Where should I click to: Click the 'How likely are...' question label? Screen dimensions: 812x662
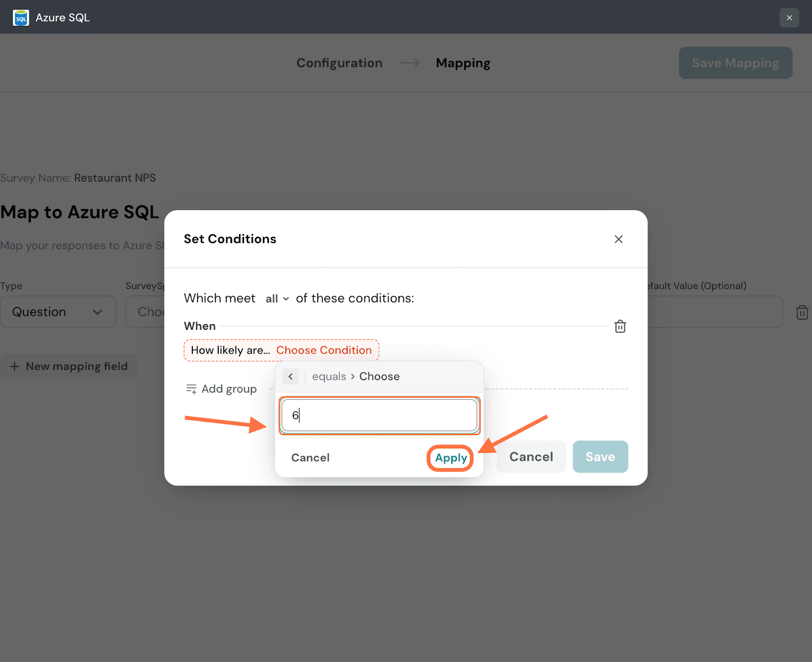[x=230, y=351]
